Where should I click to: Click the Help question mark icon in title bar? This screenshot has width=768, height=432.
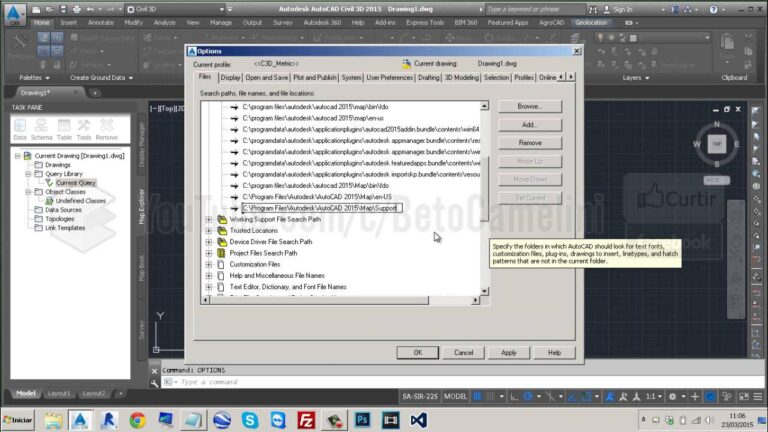click(713, 9)
